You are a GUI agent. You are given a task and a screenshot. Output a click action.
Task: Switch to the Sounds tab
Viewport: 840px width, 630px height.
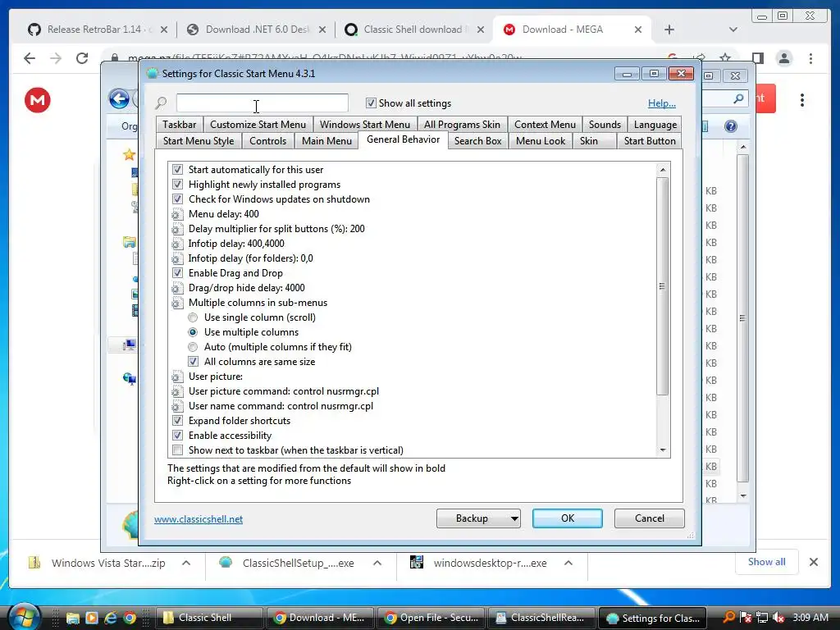[605, 125]
